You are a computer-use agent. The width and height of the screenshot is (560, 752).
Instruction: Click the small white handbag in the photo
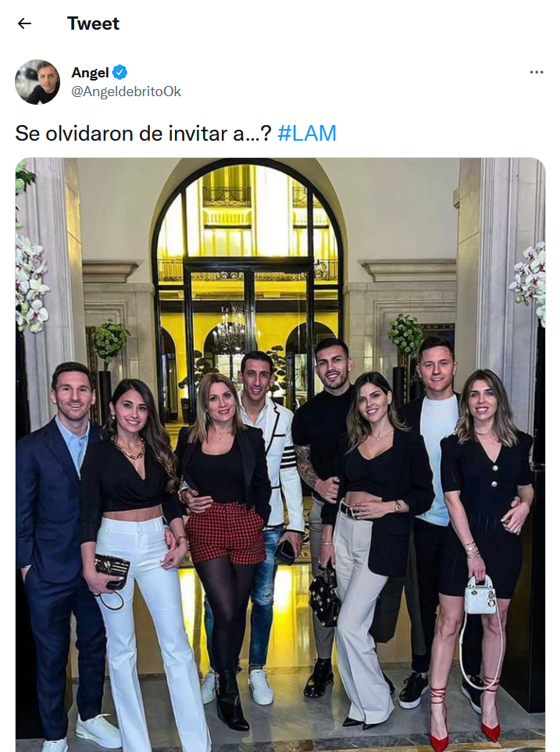[x=480, y=596]
